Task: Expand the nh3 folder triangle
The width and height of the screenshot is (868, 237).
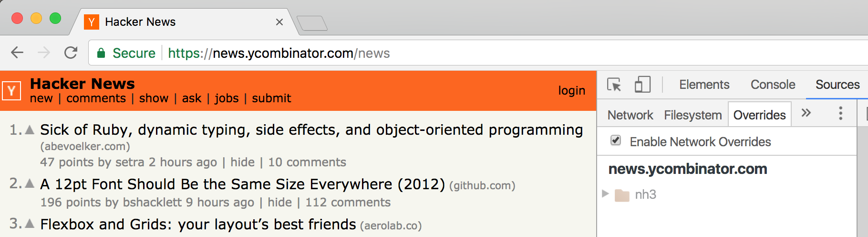Action: [x=605, y=194]
